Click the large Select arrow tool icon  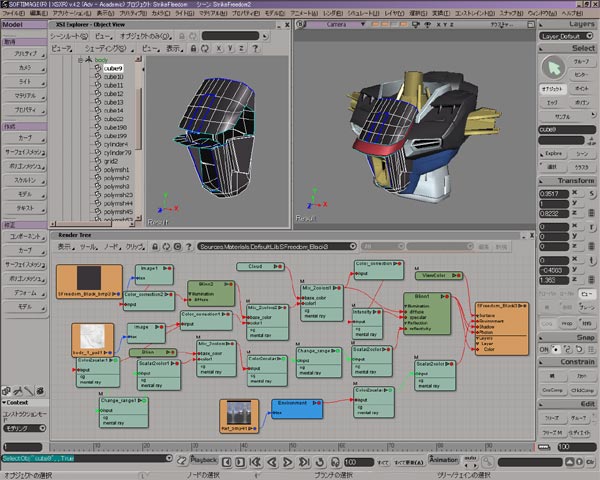554,68
